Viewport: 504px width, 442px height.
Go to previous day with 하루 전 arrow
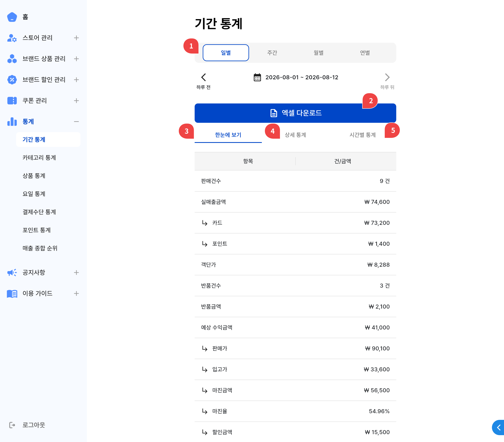pos(203,77)
